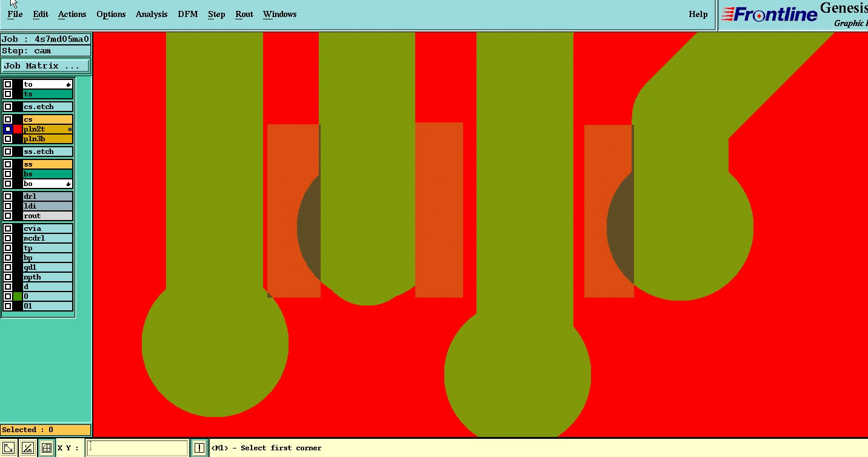The height and width of the screenshot is (457, 868).
Task: Select the cs.etch layer name
Action: click(x=47, y=107)
